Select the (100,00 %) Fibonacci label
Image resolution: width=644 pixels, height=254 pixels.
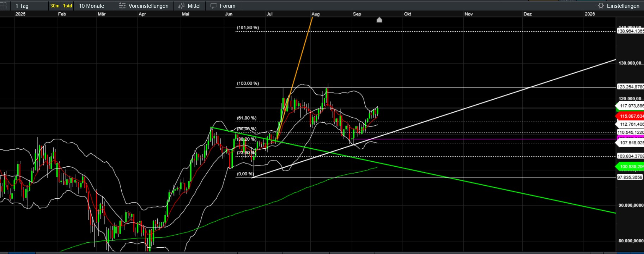click(x=248, y=83)
